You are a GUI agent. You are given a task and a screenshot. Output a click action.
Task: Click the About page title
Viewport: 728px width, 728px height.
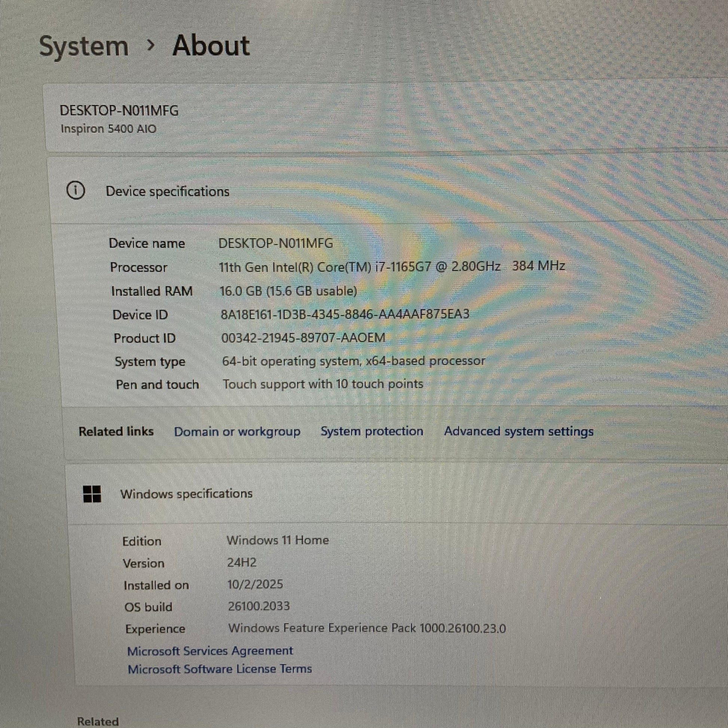tap(211, 46)
